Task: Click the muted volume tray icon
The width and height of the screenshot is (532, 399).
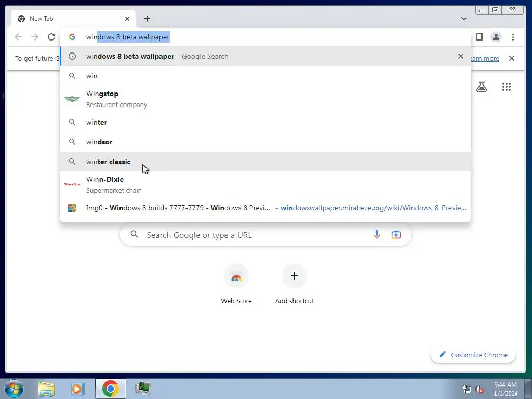Action: (480, 389)
